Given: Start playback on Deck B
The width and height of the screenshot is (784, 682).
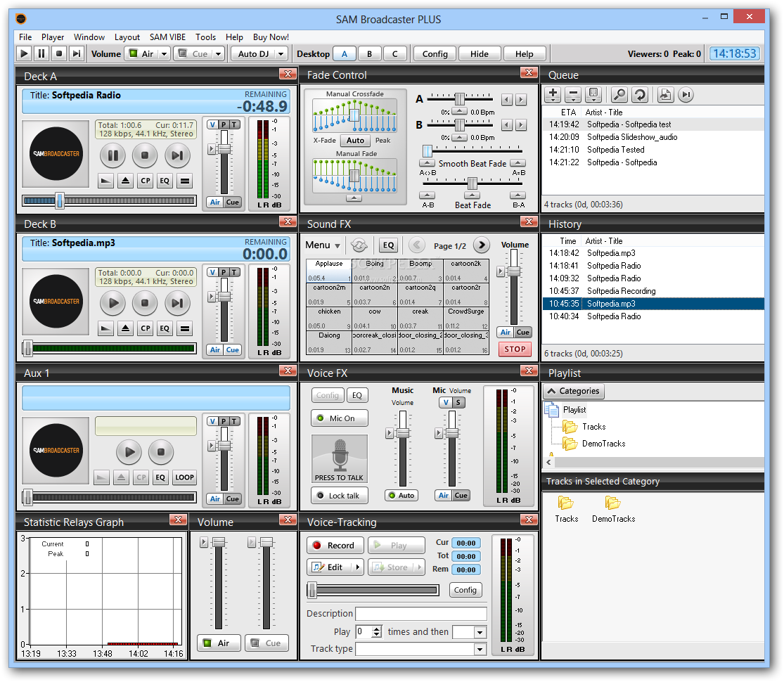Looking at the screenshot, I should pyautogui.click(x=113, y=303).
